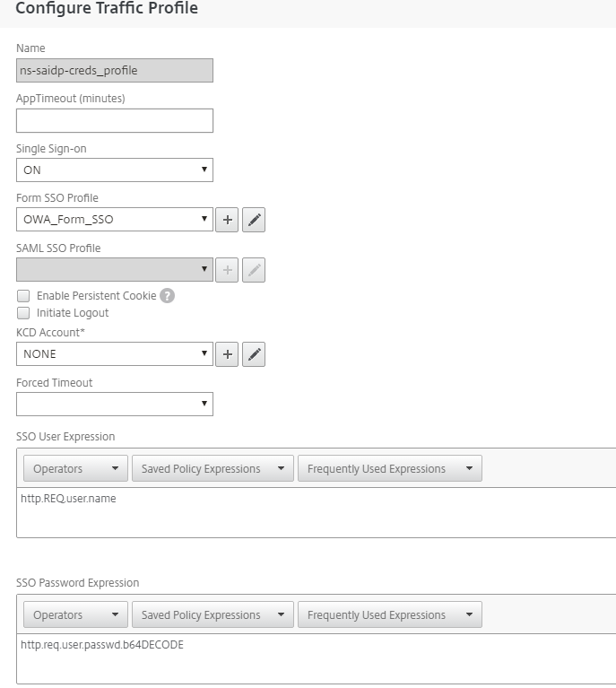Viewport: 616px width, 688px height.
Task: Click the add (+) button next to Form SSO Profile
Action: click(x=228, y=220)
